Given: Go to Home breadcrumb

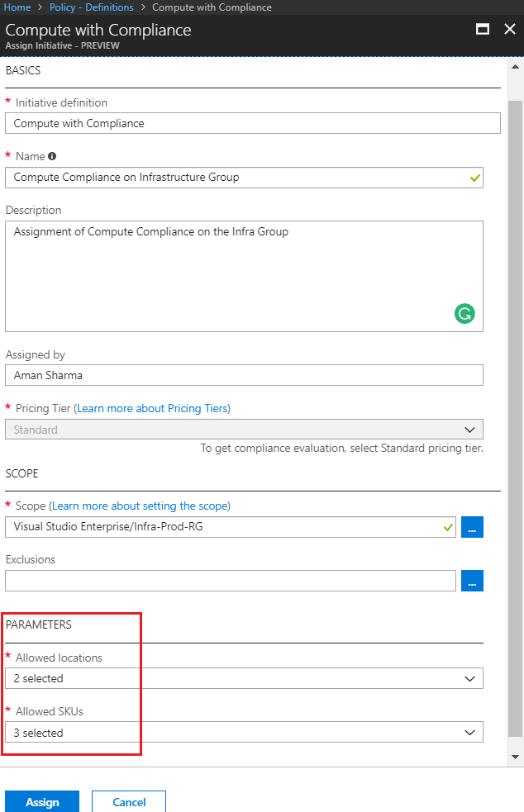Looking at the screenshot, I should 17,7.
